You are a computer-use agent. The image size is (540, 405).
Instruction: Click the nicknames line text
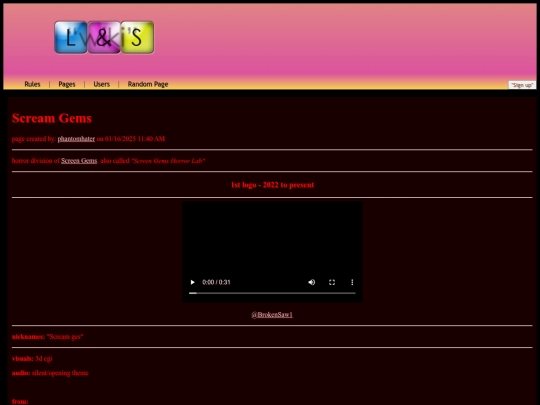pyautogui.click(x=48, y=337)
